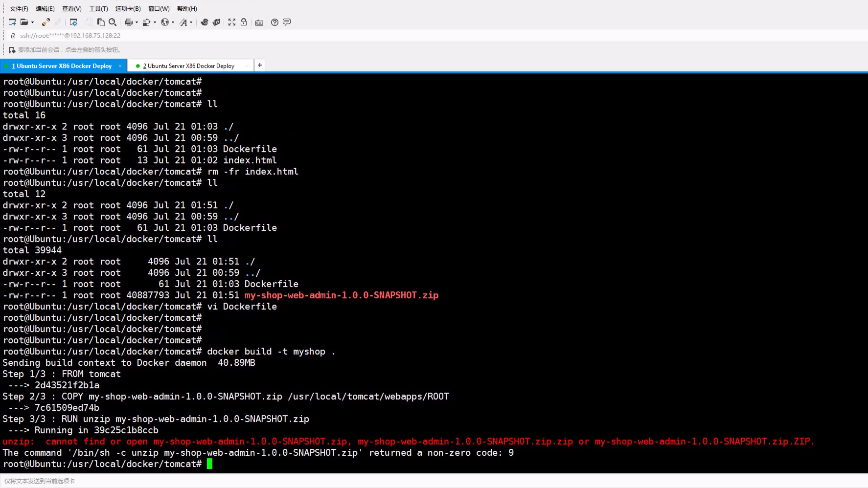Click the 'vi Dockerfile' command line
The height and width of the screenshot is (488, 868).
coord(242,307)
